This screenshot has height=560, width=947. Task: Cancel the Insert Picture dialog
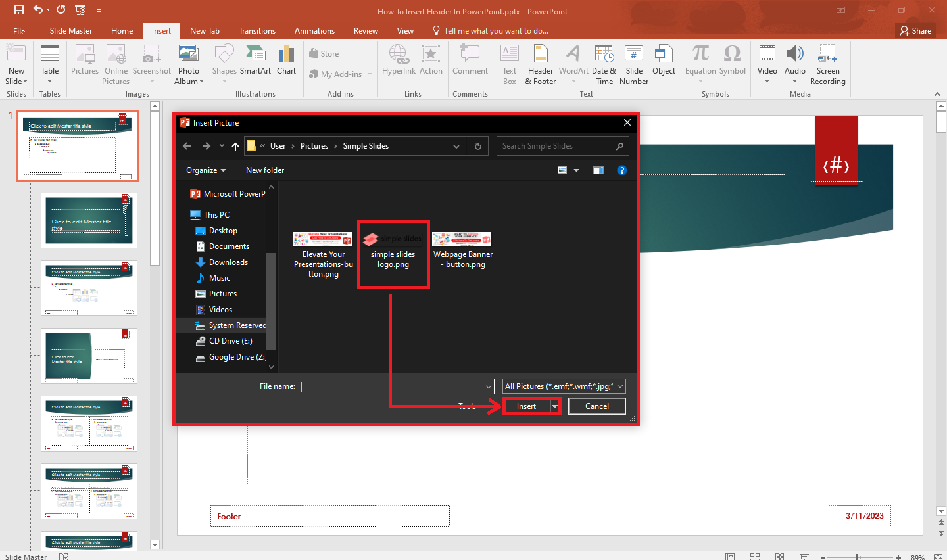pyautogui.click(x=596, y=406)
